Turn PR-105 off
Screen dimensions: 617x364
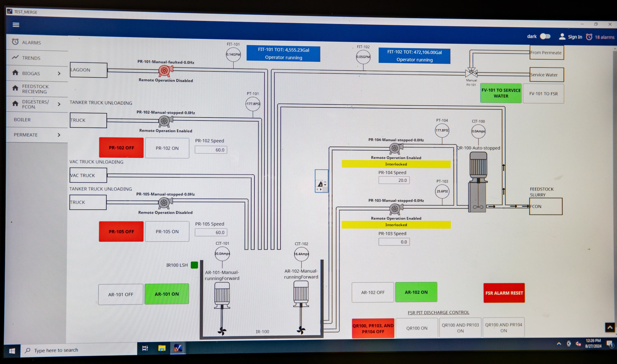coord(121,232)
